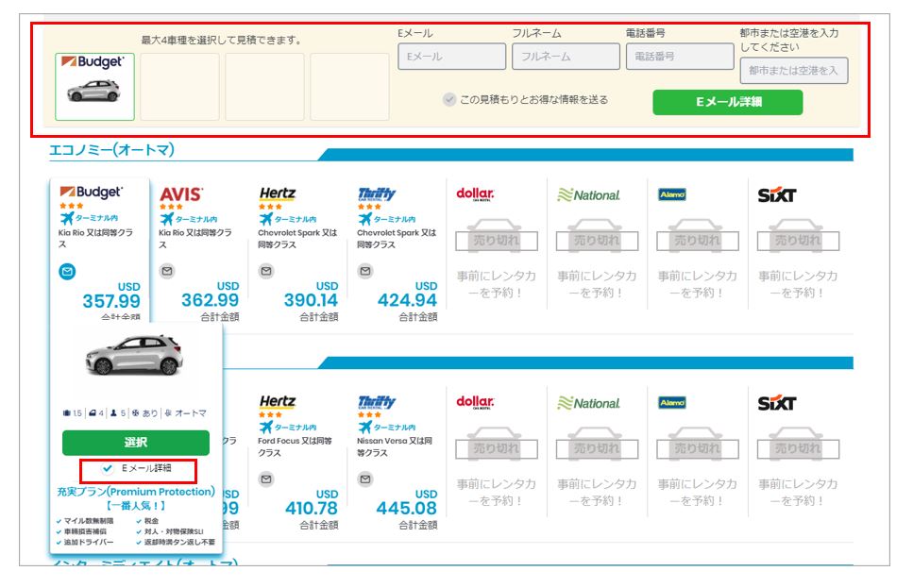Click the 追加ドライバー feature text
This screenshot has width=913, height=588.
pyautogui.click(x=89, y=542)
